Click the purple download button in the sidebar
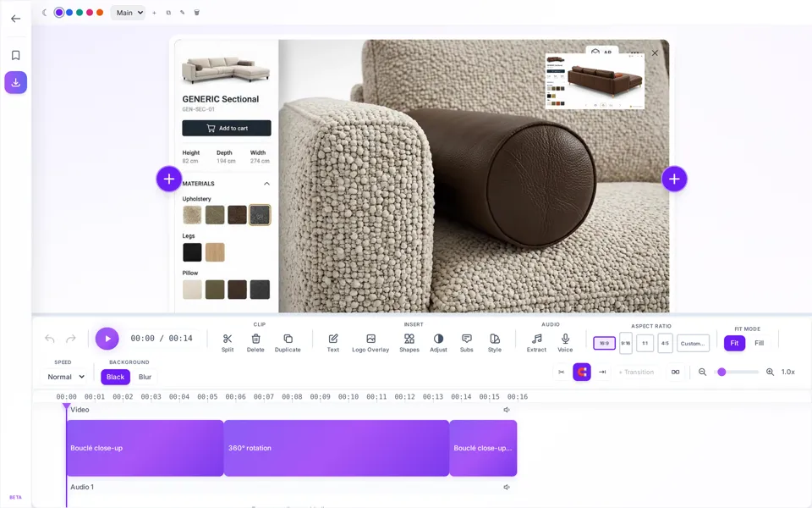The image size is (812, 508). click(15, 82)
